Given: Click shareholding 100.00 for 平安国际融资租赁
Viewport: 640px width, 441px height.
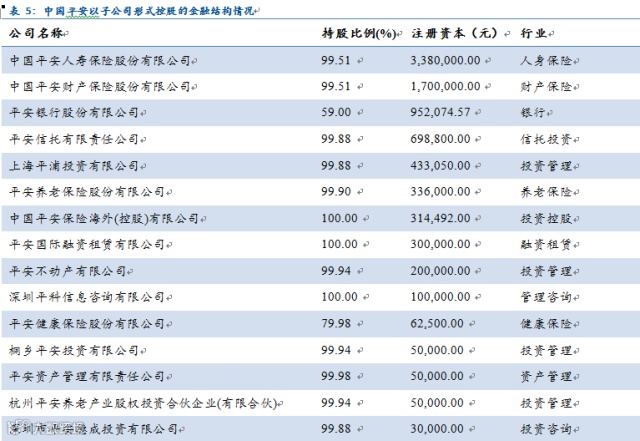Looking at the screenshot, I should (x=340, y=244).
